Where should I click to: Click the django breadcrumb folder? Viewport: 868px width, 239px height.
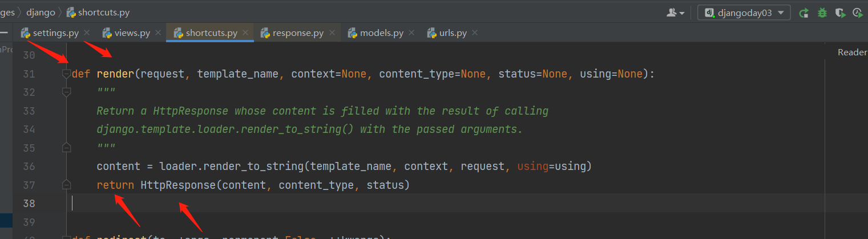coord(41,12)
